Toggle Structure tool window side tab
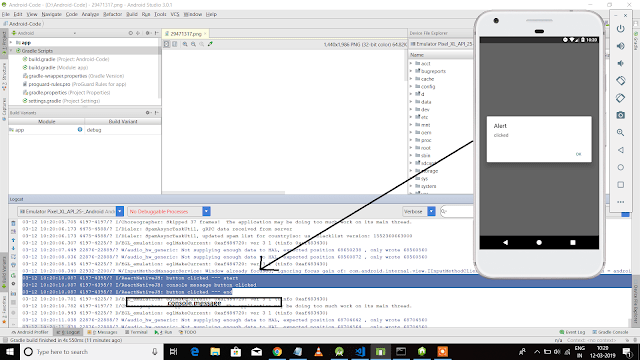Image resolution: width=640 pixels, height=360 pixels. pyautogui.click(x=4, y=76)
